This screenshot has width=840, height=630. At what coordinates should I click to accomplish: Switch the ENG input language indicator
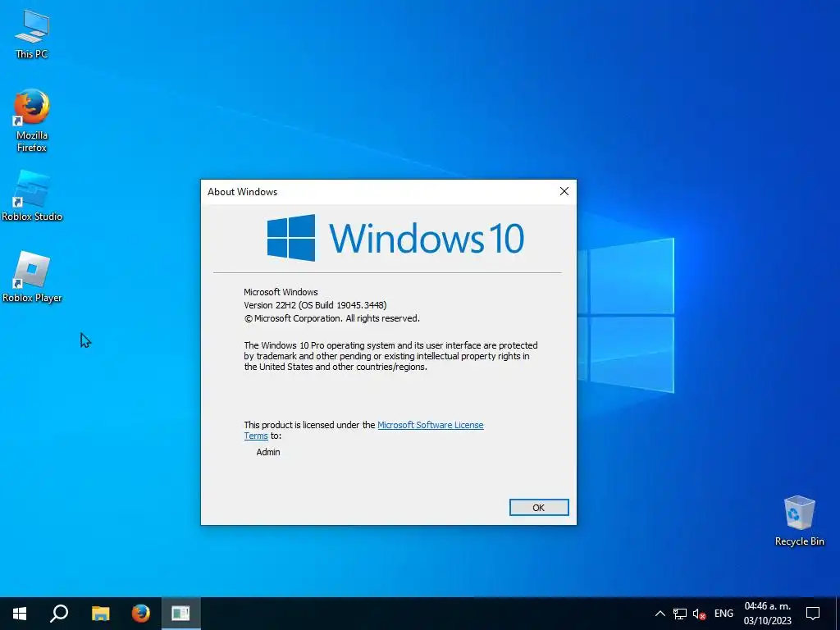point(724,614)
